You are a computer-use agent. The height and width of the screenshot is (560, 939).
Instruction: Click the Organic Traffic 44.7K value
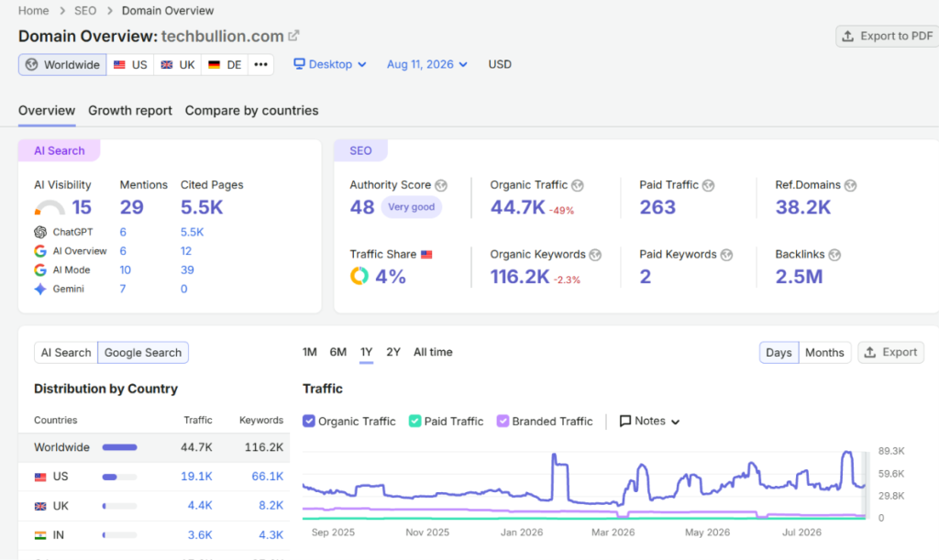tap(518, 208)
